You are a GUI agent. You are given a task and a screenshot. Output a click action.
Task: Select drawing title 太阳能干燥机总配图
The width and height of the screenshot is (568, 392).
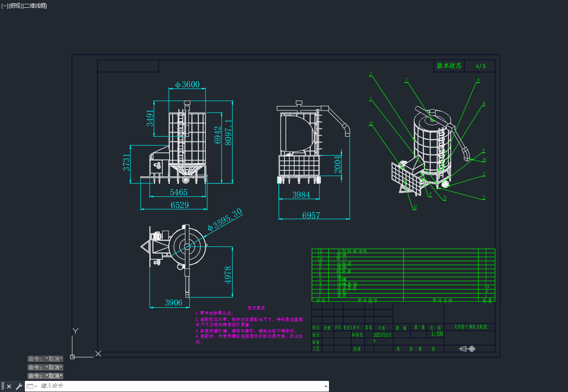tap(471, 327)
